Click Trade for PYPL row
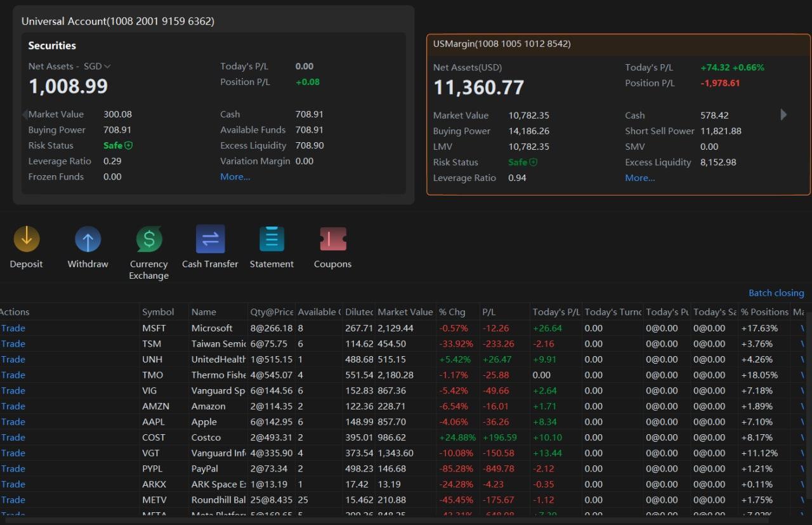Screen dimensions: 812x525 pyautogui.click(x=13, y=469)
